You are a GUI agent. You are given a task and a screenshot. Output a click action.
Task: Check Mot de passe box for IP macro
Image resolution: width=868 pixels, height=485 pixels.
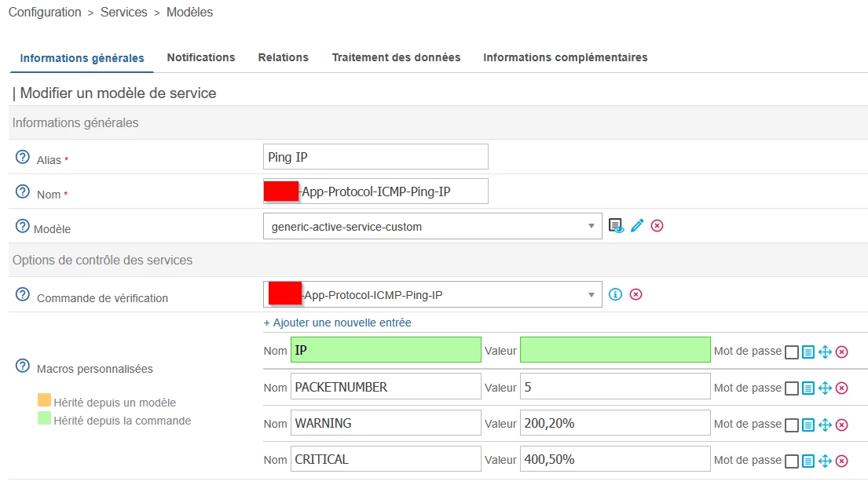(792, 352)
